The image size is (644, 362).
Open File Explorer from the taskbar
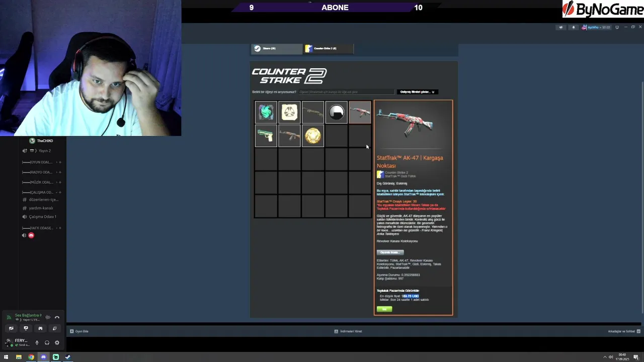19,357
